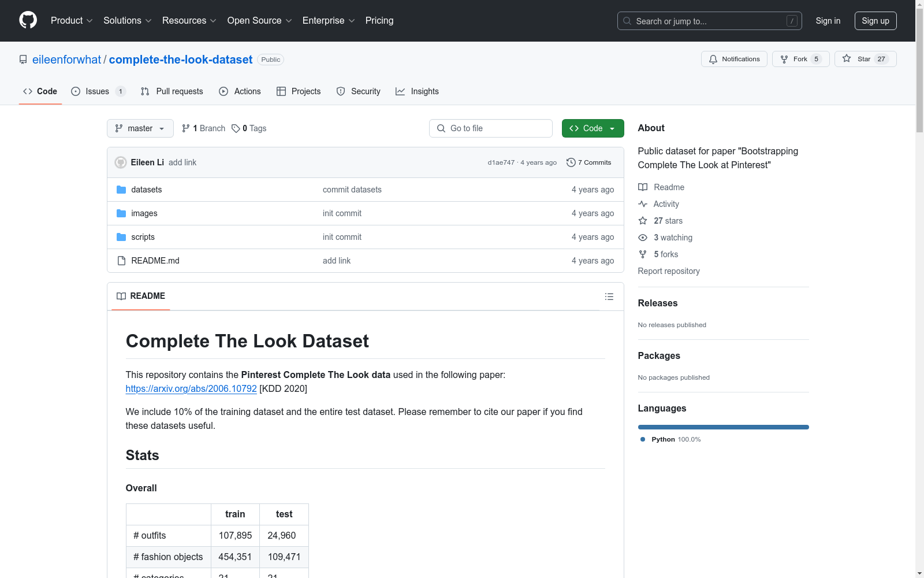Select the Code tab
Image resolution: width=924 pixels, height=578 pixels.
click(40, 91)
